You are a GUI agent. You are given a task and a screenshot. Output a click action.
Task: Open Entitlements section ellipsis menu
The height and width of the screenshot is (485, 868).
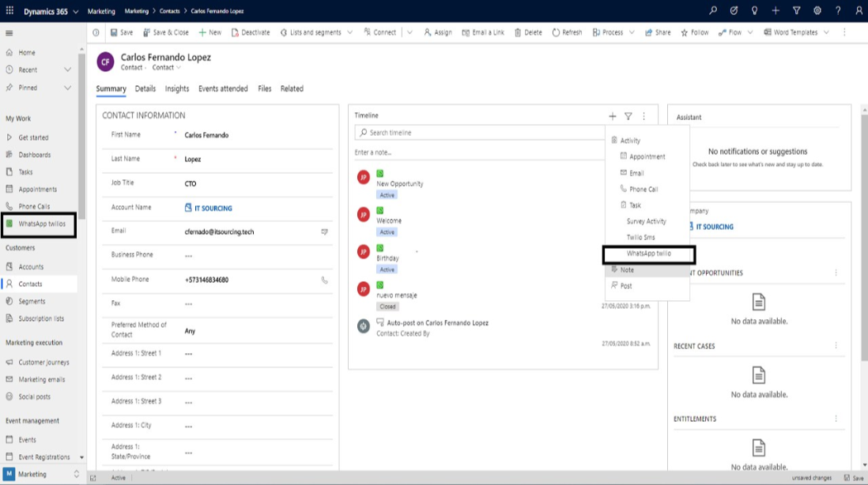pos(836,419)
